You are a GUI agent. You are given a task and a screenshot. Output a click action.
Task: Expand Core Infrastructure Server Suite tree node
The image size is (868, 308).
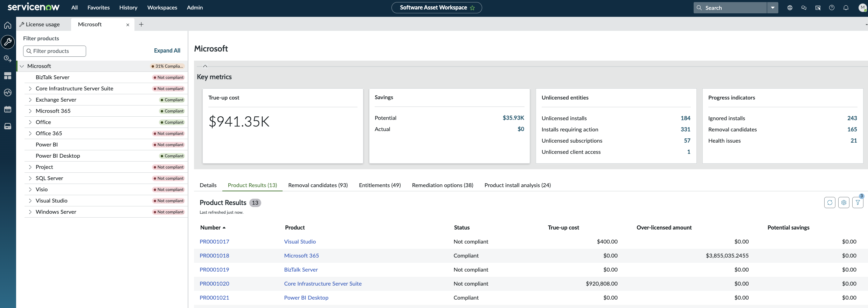30,89
